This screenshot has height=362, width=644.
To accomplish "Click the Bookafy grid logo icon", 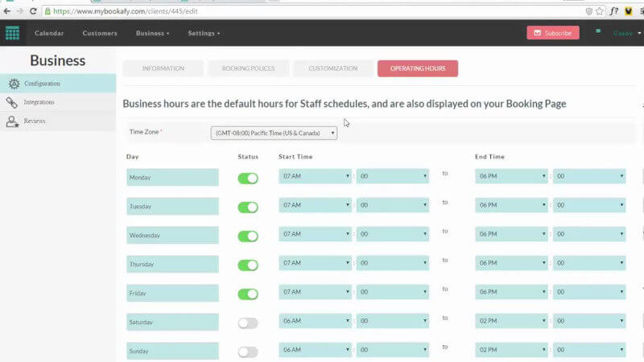I will pyautogui.click(x=12, y=33).
